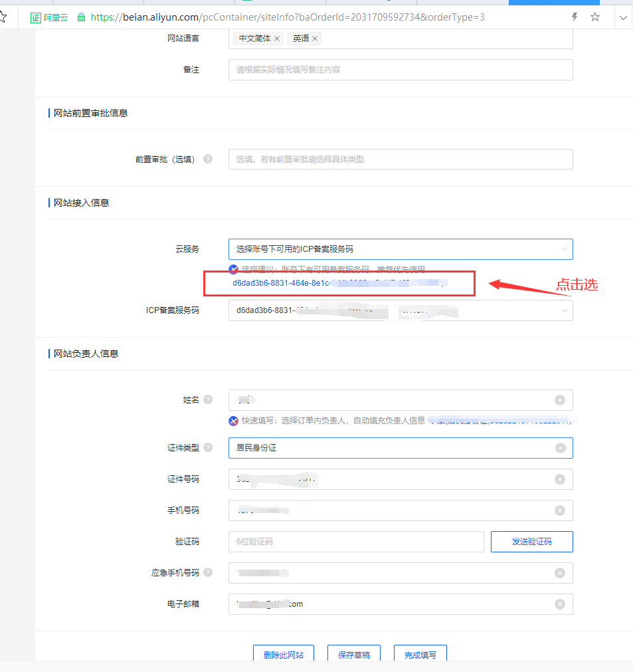The width and height of the screenshot is (633, 672).
Task: Clear the 电子邮箱 field using X icon
Action: (560, 604)
